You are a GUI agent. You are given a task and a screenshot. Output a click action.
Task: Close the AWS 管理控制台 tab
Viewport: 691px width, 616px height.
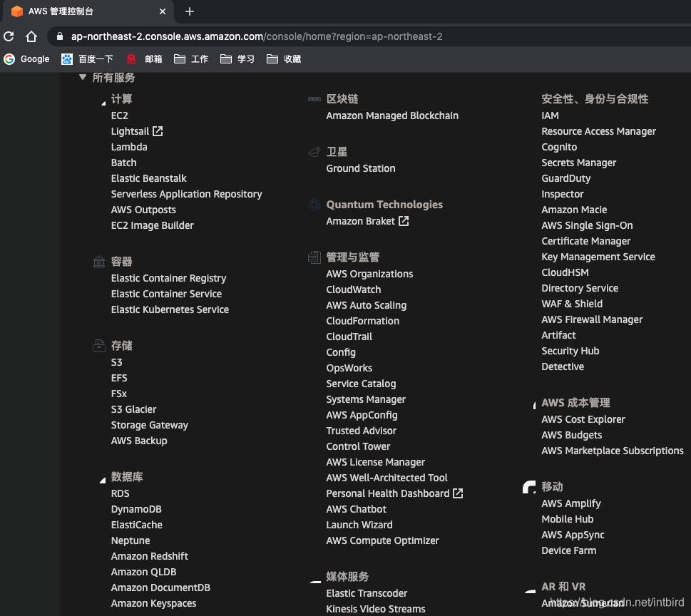(x=163, y=11)
